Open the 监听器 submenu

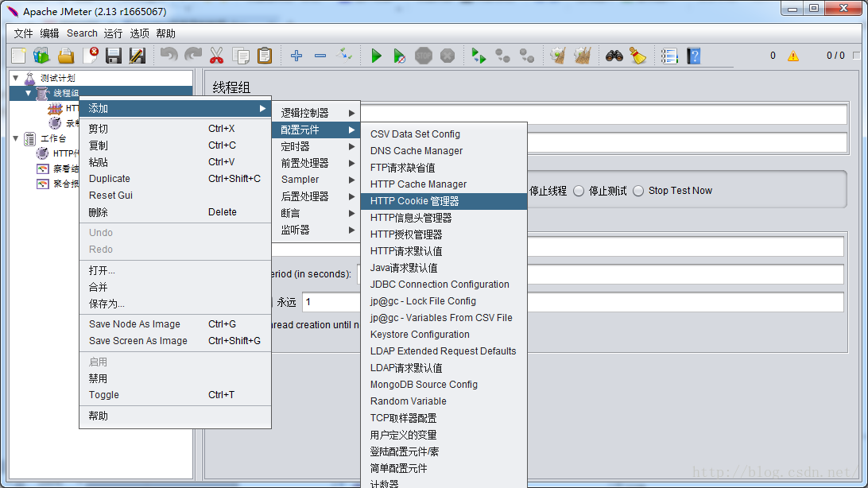[x=316, y=230]
